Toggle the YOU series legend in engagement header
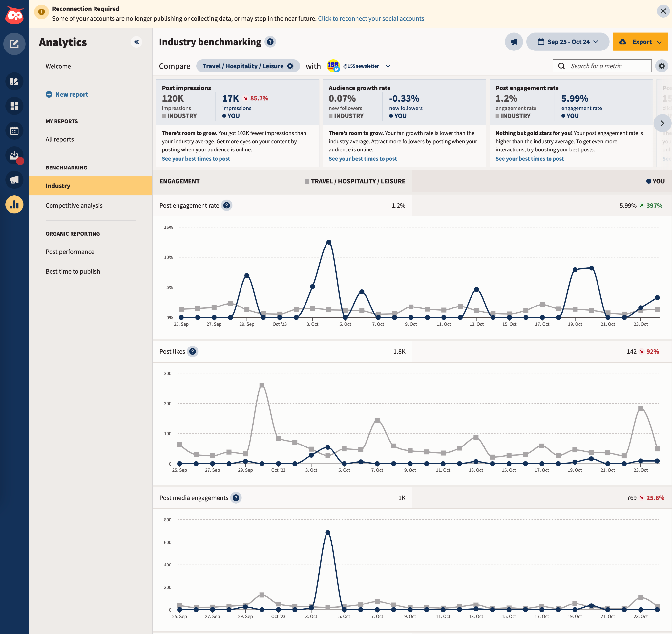 coord(655,181)
